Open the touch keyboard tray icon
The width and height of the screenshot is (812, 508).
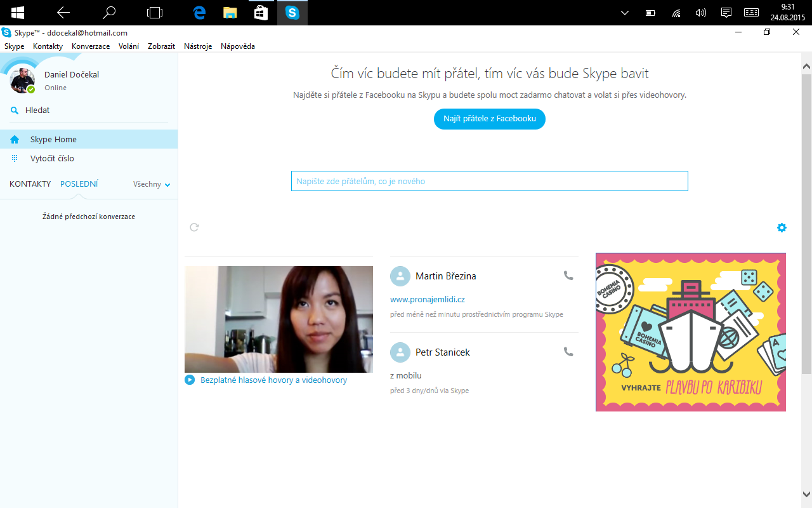click(752, 13)
